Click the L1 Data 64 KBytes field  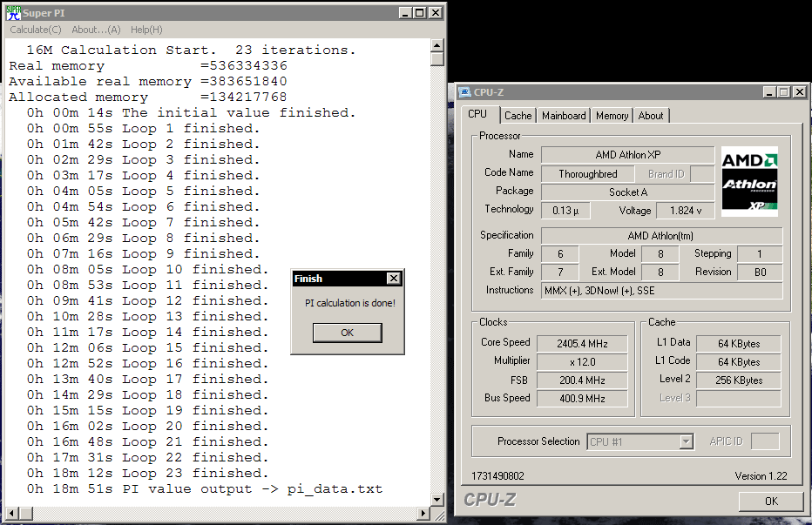click(x=739, y=344)
